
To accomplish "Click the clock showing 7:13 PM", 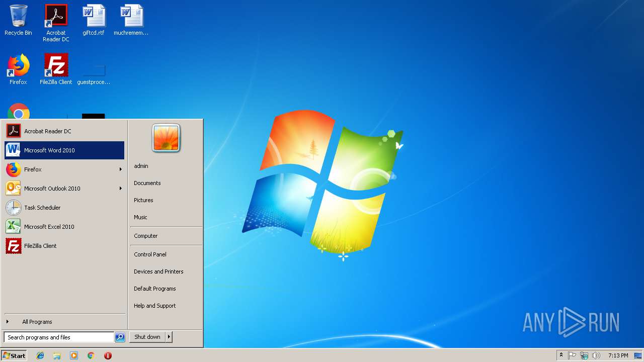I will [618, 355].
